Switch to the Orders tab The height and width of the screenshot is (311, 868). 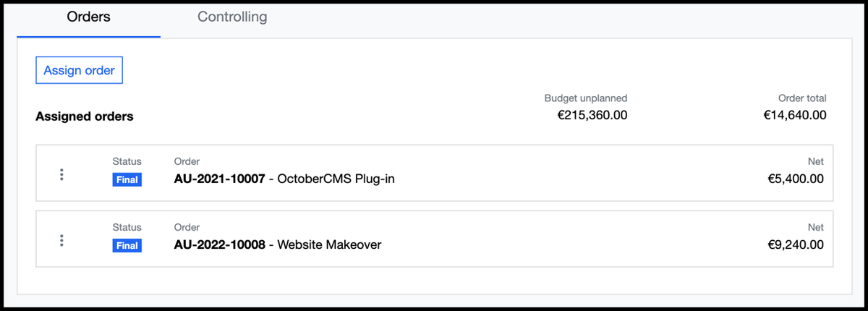click(x=88, y=16)
